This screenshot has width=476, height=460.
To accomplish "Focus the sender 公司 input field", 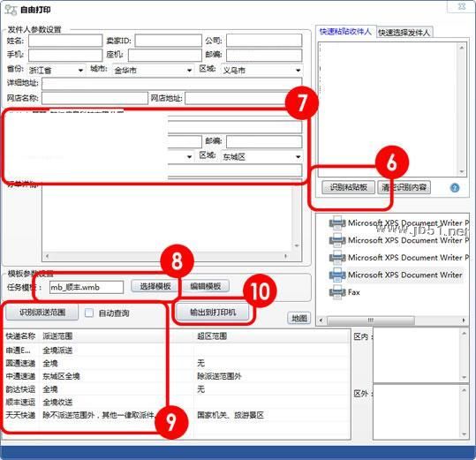I will (x=264, y=41).
